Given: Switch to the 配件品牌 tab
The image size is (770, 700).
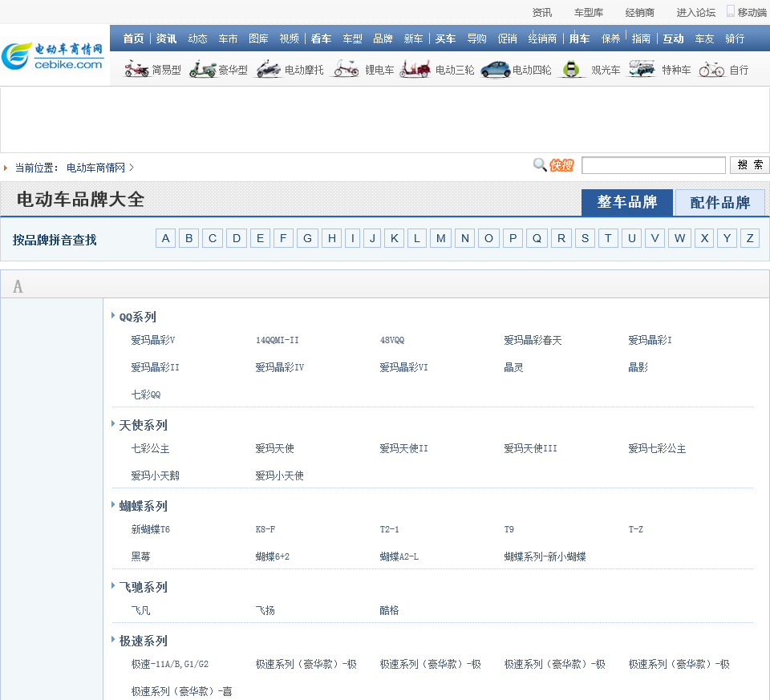Looking at the screenshot, I should pos(720,203).
